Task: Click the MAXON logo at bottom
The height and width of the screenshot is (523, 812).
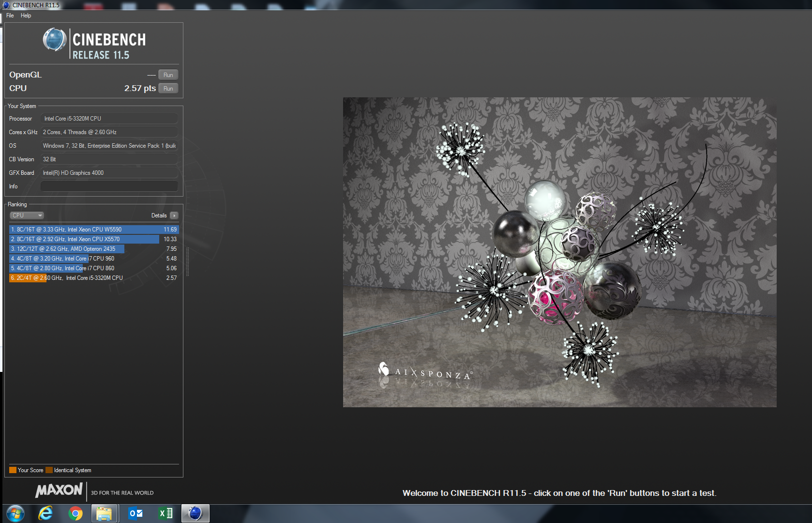Action: 59,491
